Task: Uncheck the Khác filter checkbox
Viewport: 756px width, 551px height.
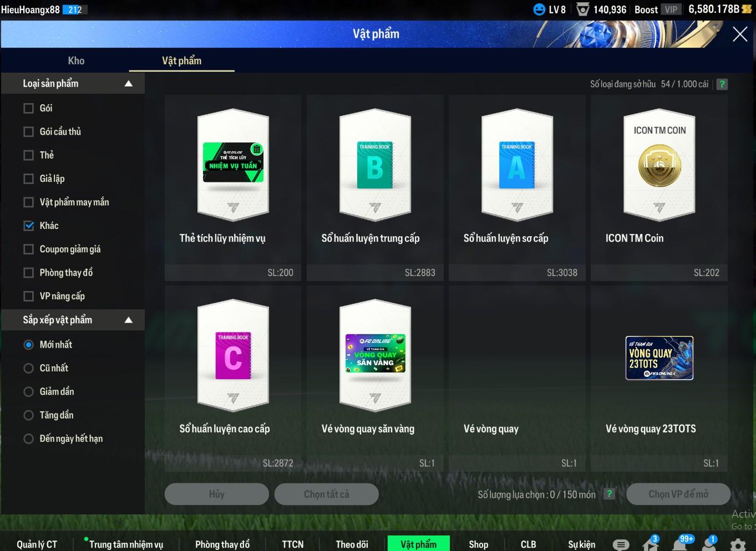Action: tap(29, 226)
